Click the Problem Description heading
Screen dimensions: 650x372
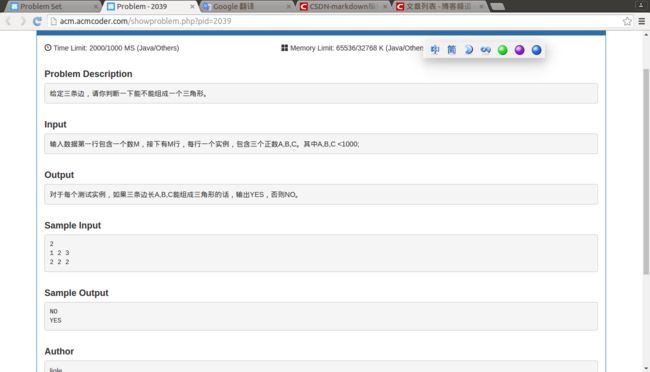point(88,74)
